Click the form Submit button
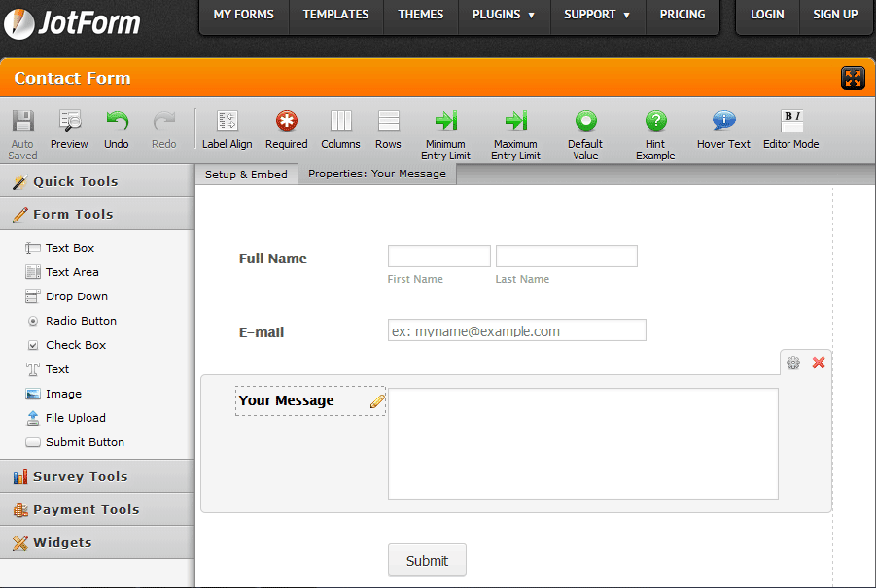Viewport: 876px width, 588px height. click(427, 560)
